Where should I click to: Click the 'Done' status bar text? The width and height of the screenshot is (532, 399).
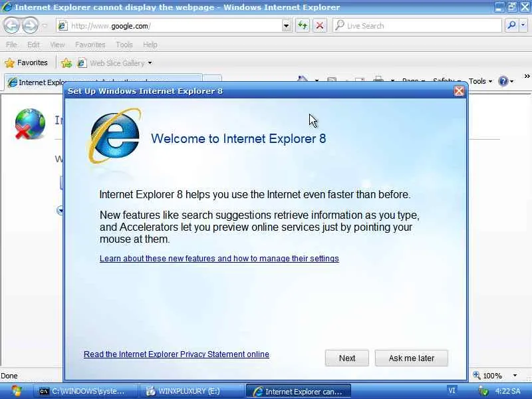[x=9, y=376]
